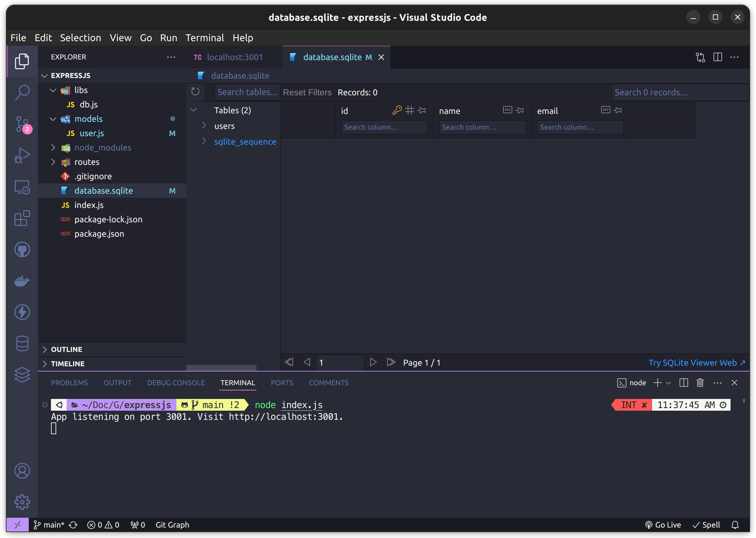Synchronize changes in status bar
Viewport: 756px width, 538px height.
click(73, 525)
